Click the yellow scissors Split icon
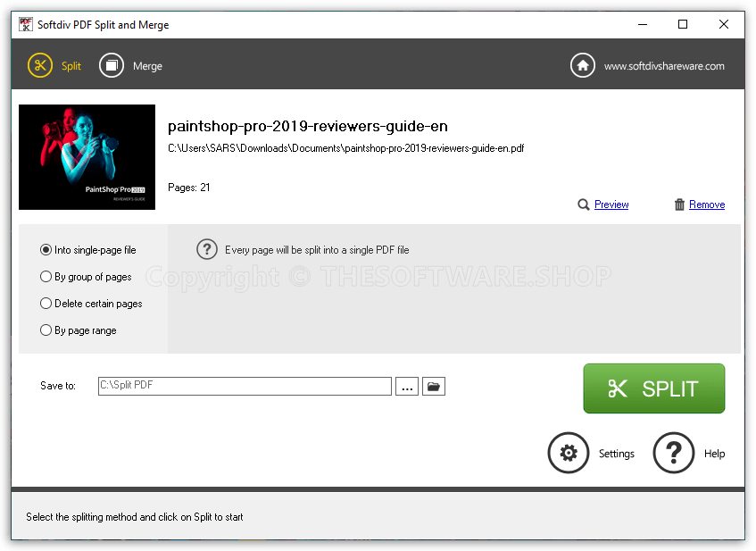The height and width of the screenshot is (551, 756). [40, 65]
